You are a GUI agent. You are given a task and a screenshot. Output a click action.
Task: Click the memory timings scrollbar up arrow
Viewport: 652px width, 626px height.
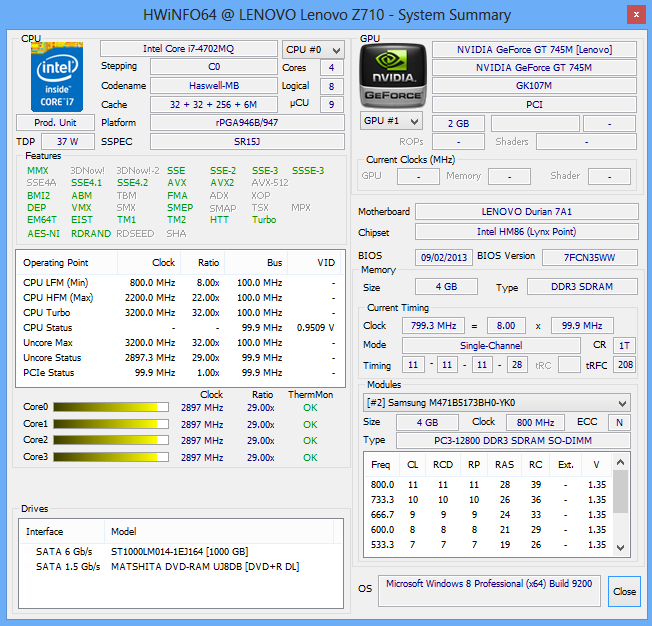pyautogui.click(x=620, y=462)
